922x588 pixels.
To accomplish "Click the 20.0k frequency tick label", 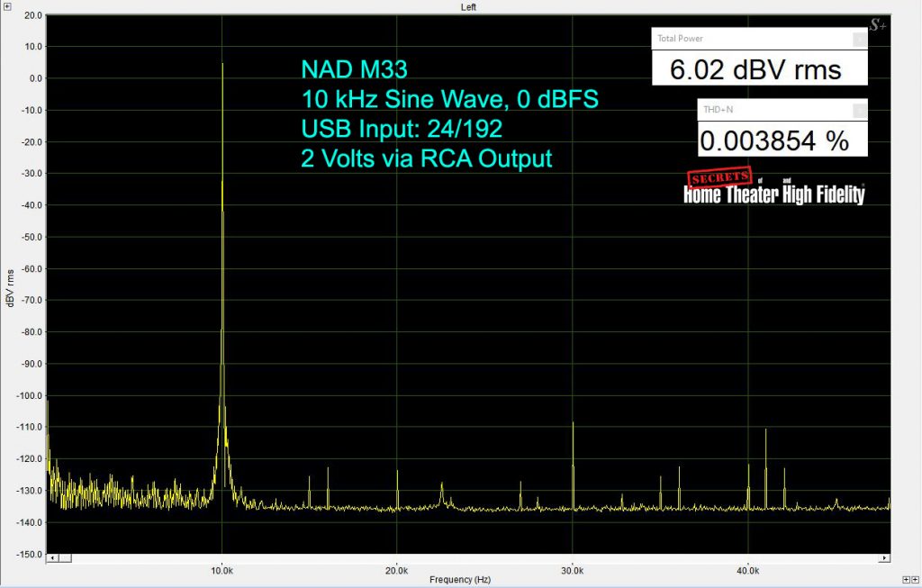I will [x=396, y=570].
